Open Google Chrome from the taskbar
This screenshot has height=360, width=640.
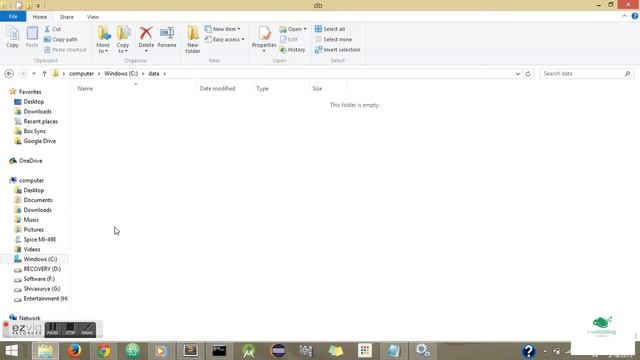click(104, 351)
